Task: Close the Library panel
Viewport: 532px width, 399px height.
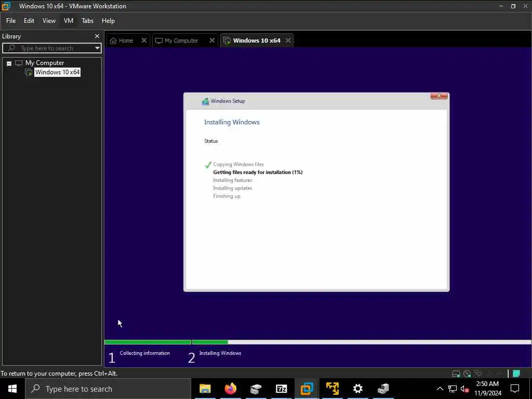Action: [x=97, y=36]
